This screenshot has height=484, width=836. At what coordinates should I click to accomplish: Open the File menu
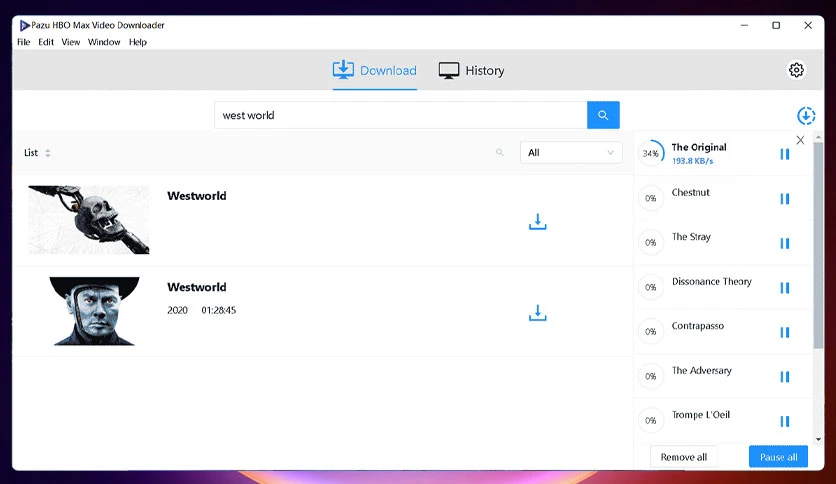(x=23, y=42)
